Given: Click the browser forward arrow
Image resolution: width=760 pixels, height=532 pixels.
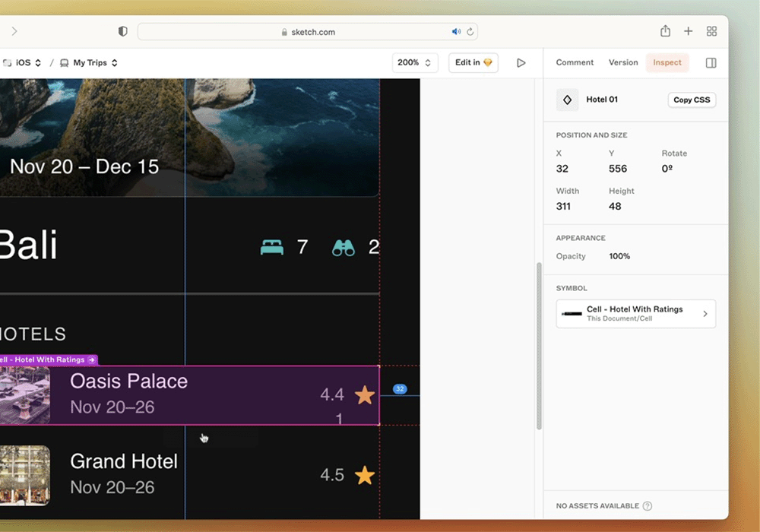Looking at the screenshot, I should (14, 31).
